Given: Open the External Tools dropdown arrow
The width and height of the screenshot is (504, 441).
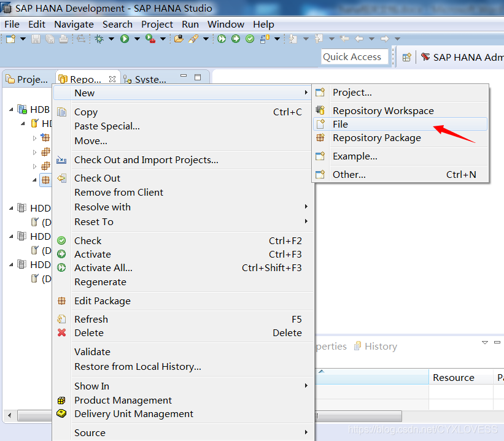Looking at the screenshot, I should click(x=163, y=39).
